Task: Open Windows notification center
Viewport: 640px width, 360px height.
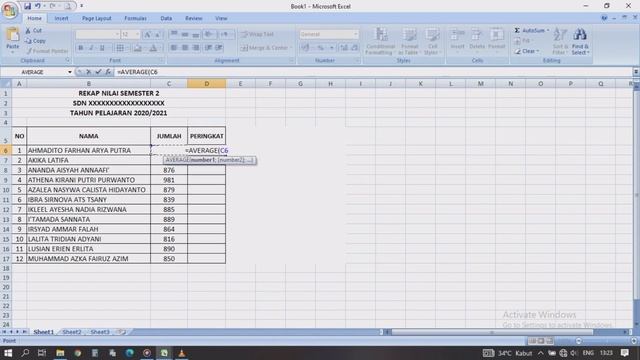Action: coord(624,353)
